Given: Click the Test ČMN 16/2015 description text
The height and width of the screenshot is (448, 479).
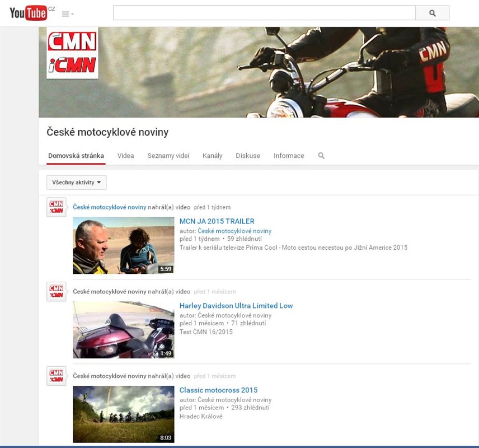Looking at the screenshot, I should point(206,332).
